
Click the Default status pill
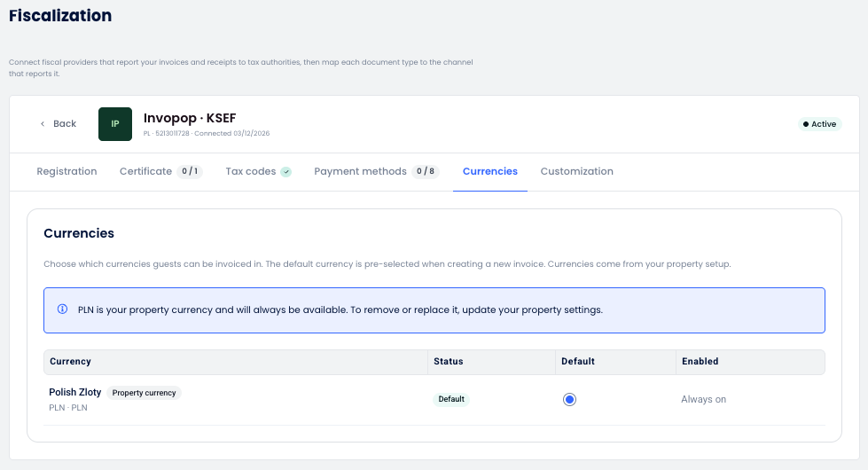pos(451,399)
